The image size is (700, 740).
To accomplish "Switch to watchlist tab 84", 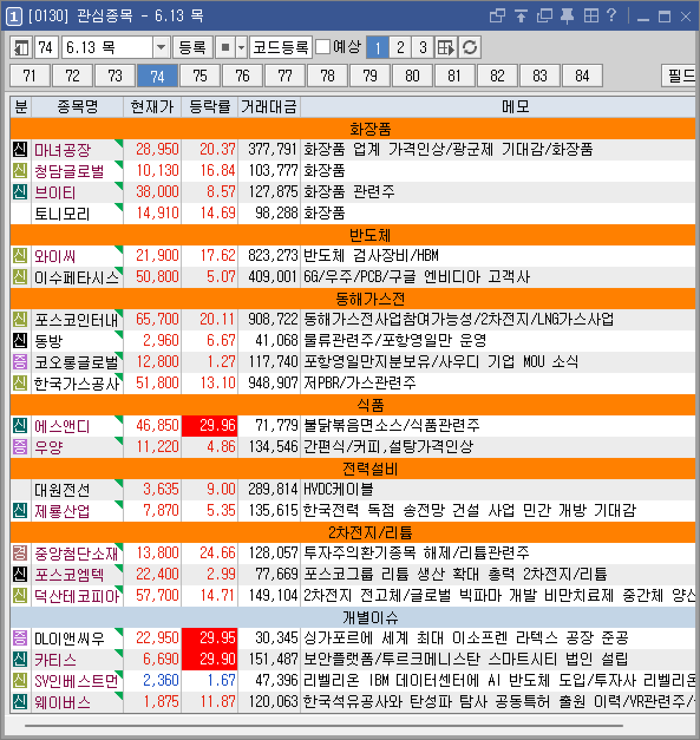I will [x=583, y=76].
